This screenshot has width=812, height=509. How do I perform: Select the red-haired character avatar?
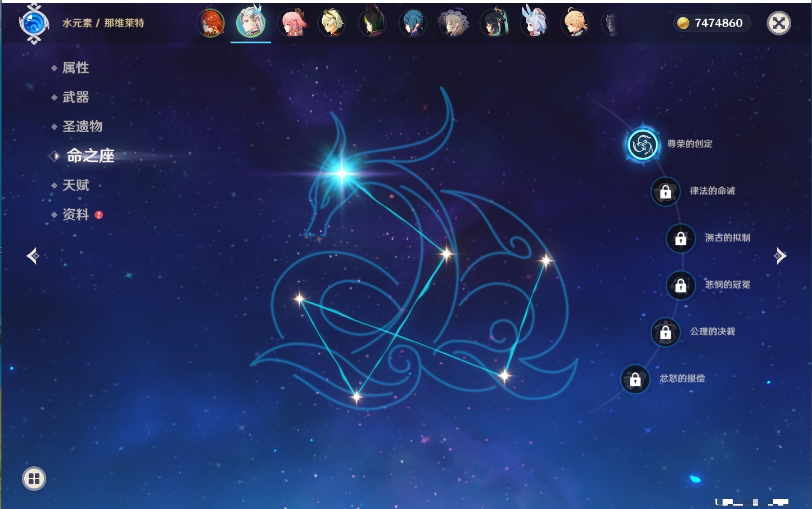(211, 24)
